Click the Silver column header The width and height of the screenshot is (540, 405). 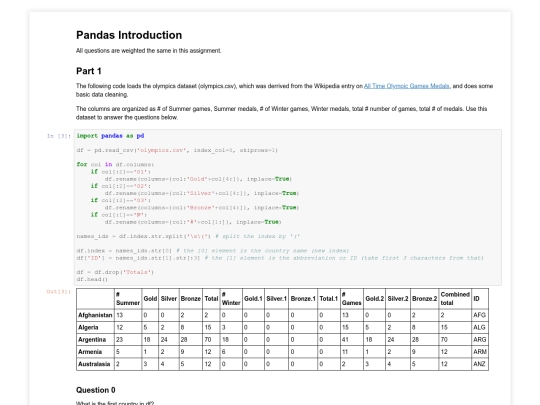click(x=169, y=299)
